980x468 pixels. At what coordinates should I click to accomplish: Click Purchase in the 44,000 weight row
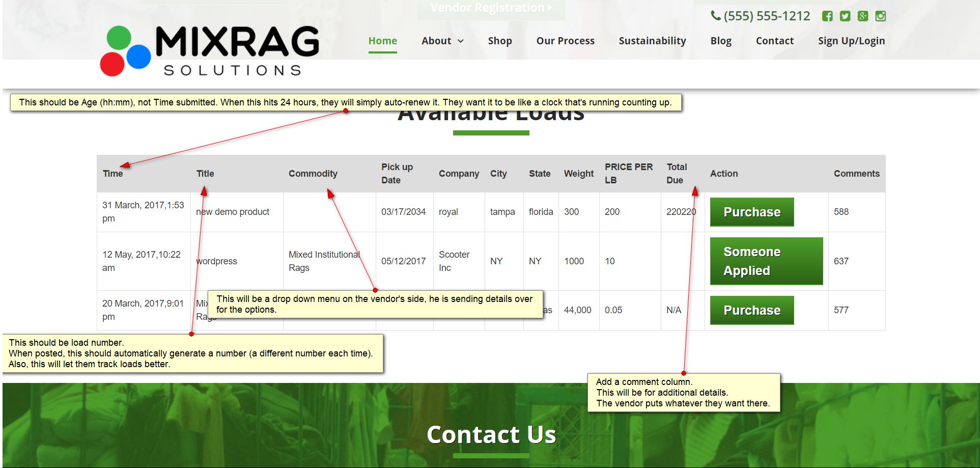point(752,310)
